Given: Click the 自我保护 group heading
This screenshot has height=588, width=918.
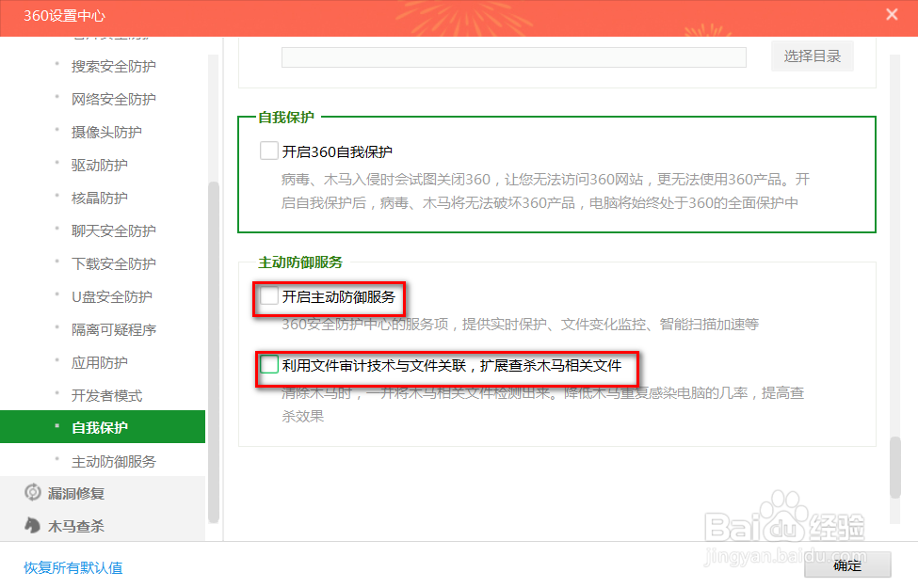Looking at the screenshot, I should pyautogui.click(x=286, y=117).
